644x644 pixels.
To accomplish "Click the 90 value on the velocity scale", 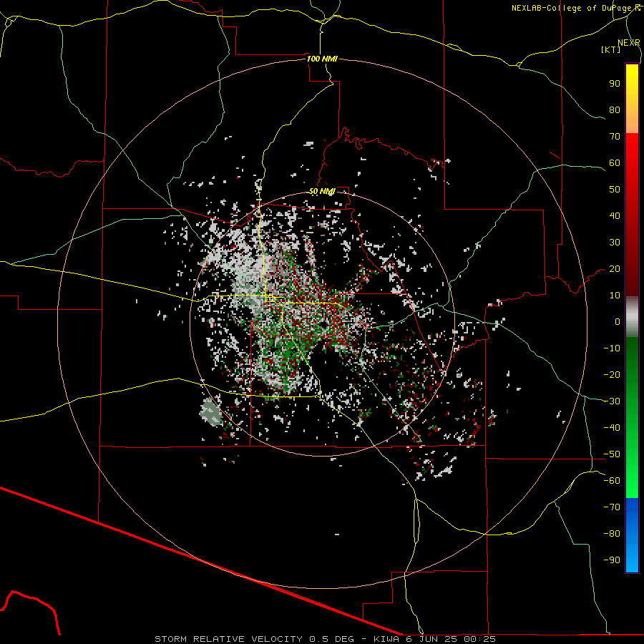I will tap(615, 84).
